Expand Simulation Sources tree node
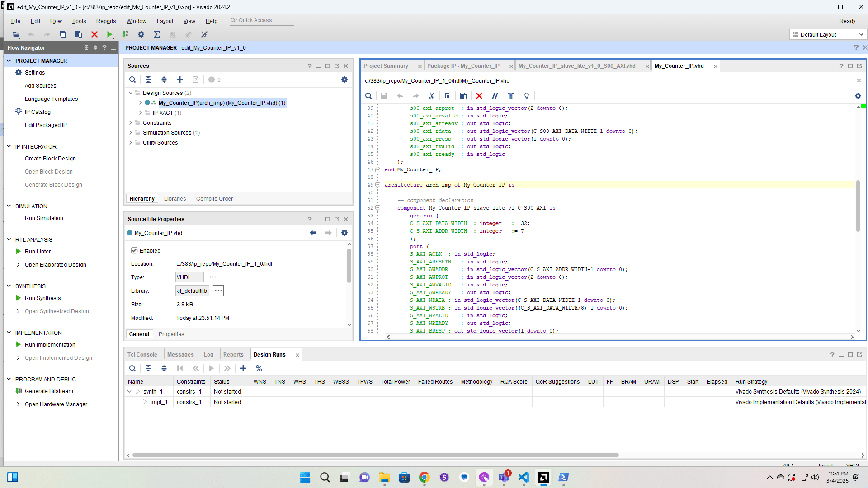 tap(131, 132)
